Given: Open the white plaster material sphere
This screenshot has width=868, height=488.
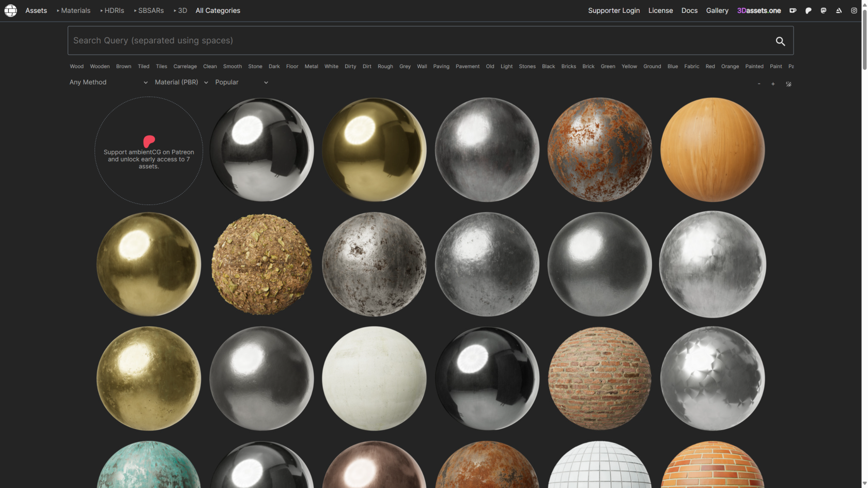Looking at the screenshot, I should point(374,379).
